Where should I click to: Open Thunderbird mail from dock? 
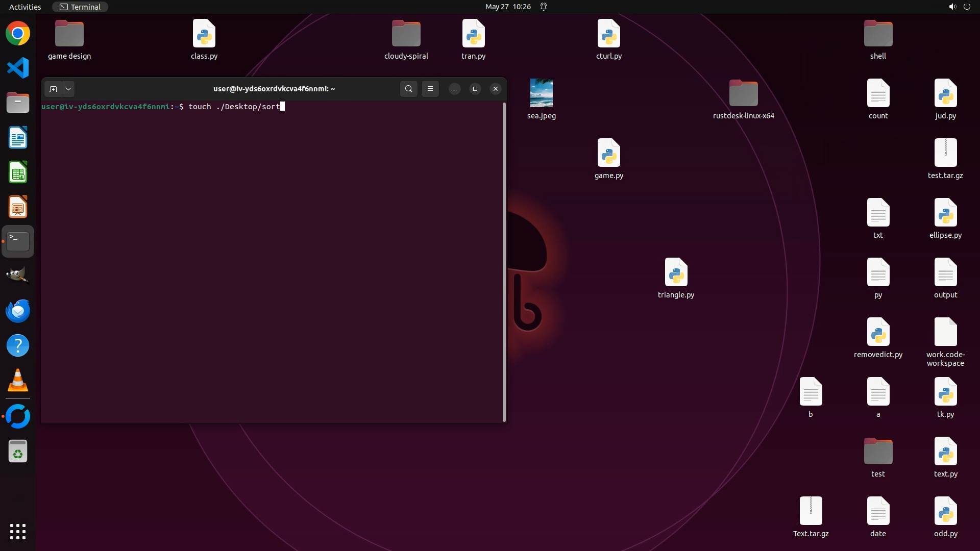tap(18, 311)
